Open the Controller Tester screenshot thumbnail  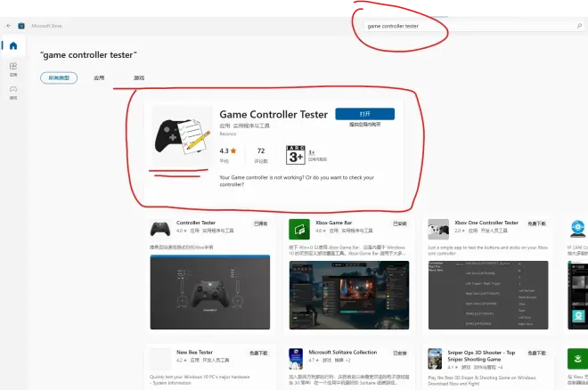tap(210, 292)
